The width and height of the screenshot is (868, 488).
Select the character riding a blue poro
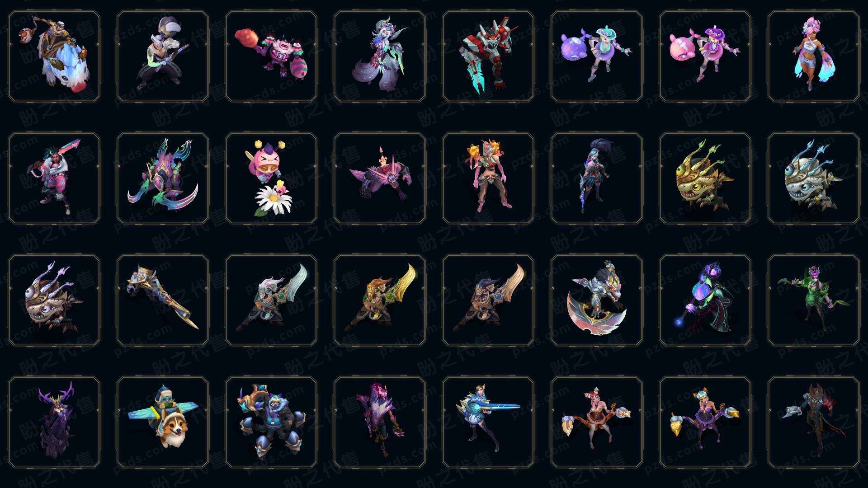point(54,56)
